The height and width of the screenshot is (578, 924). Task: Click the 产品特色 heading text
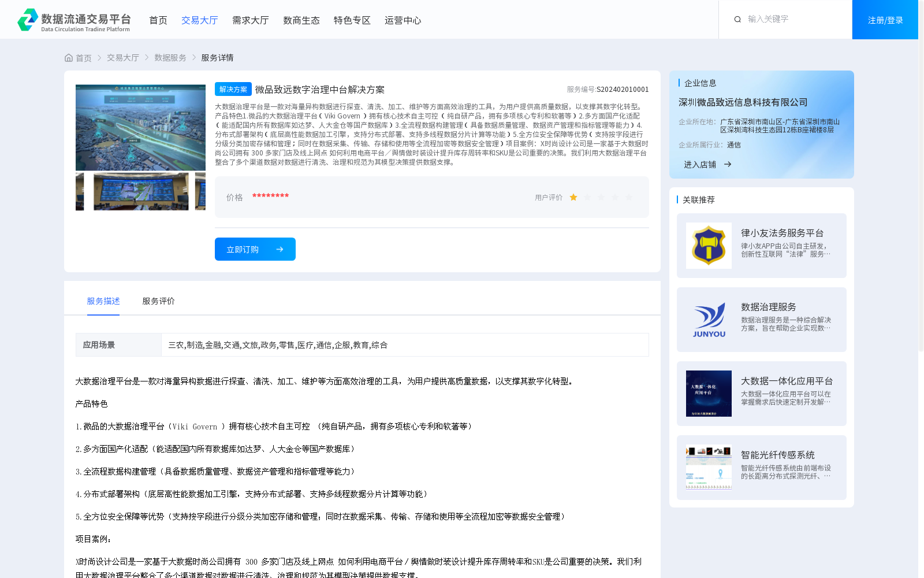(x=91, y=404)
